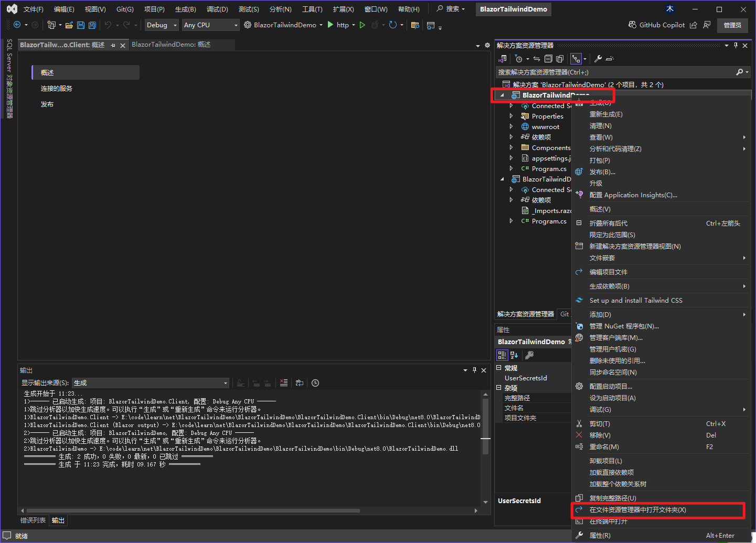756x543 pixels.
Task: Click 属性(R) at bottom of context menu
Action: (661, 536)
